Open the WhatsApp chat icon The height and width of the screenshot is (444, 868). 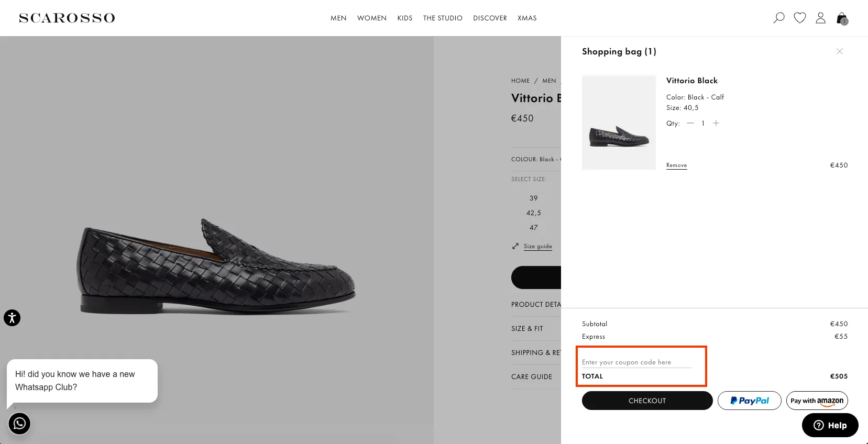click(x=19, y=424)
